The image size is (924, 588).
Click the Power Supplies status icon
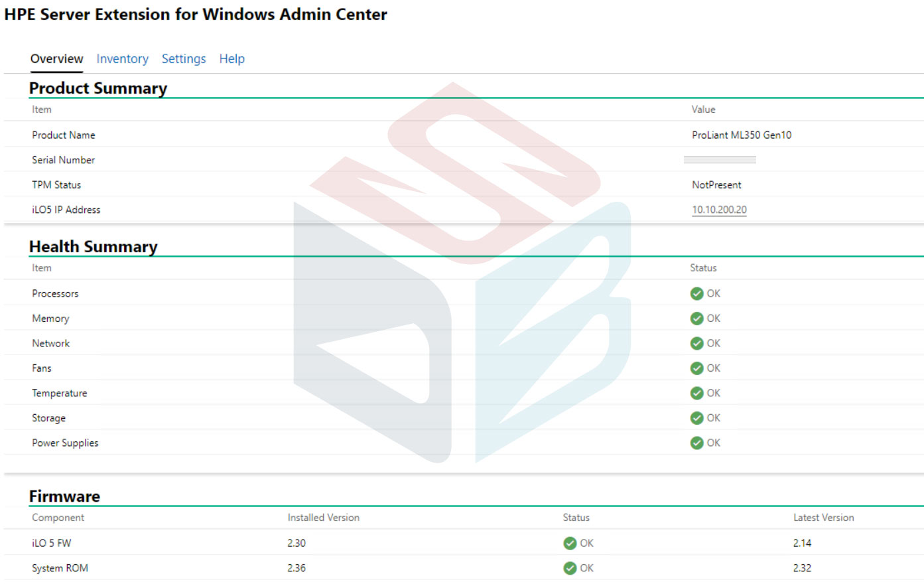click(x=697, y=443)
